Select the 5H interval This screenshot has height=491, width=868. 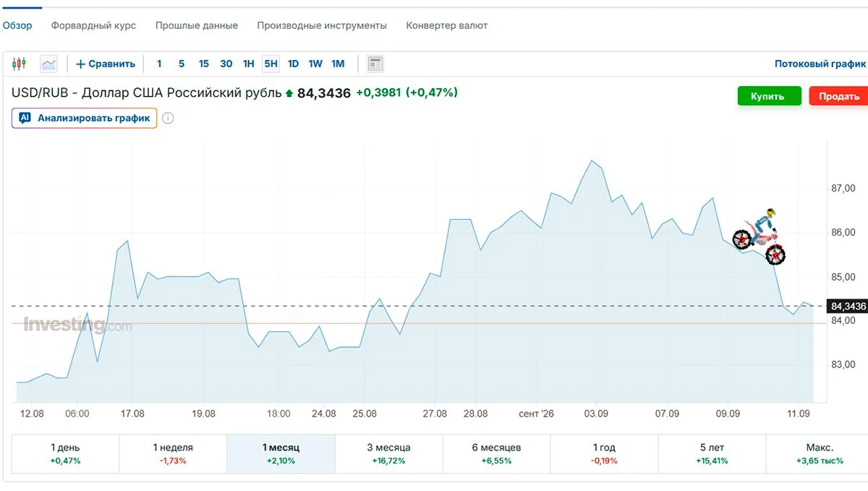coord(271,64)
